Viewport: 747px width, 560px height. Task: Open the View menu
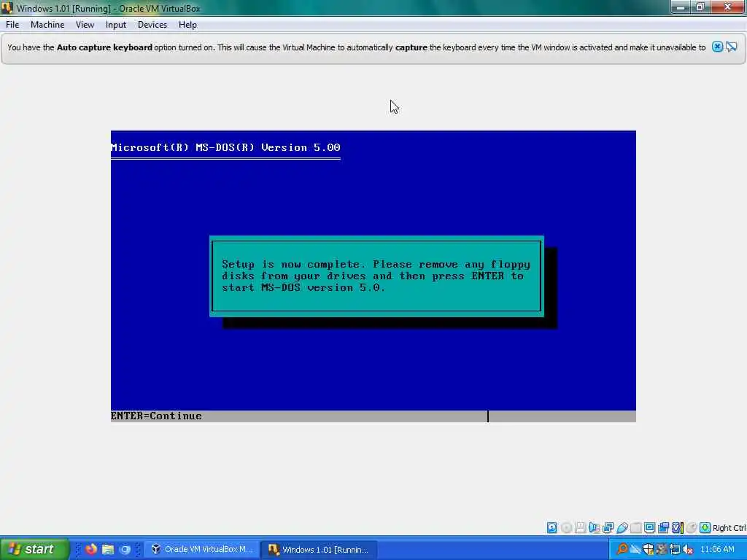click(85, 25)
